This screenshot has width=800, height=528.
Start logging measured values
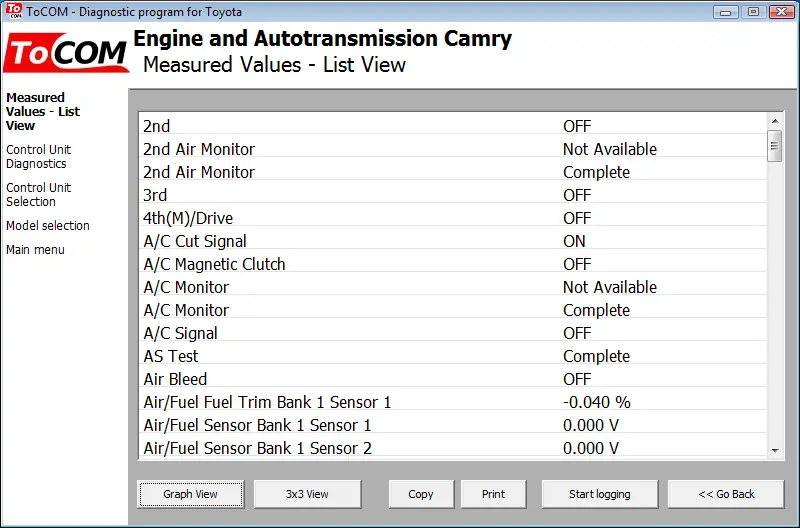(x=599, y=494)
